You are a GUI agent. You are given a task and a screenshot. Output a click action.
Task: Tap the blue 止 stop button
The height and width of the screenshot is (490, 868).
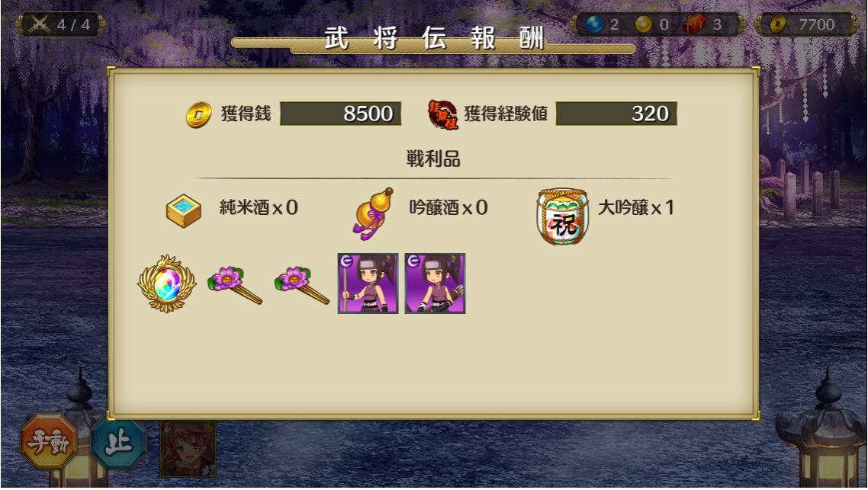click(118, 442)
